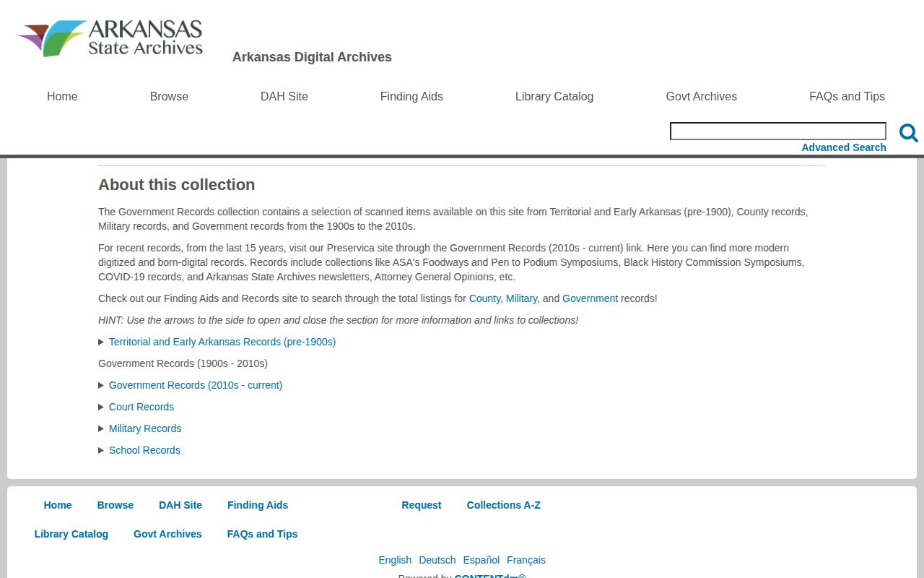Open Govt Archives in top navigation

[702, 96]
